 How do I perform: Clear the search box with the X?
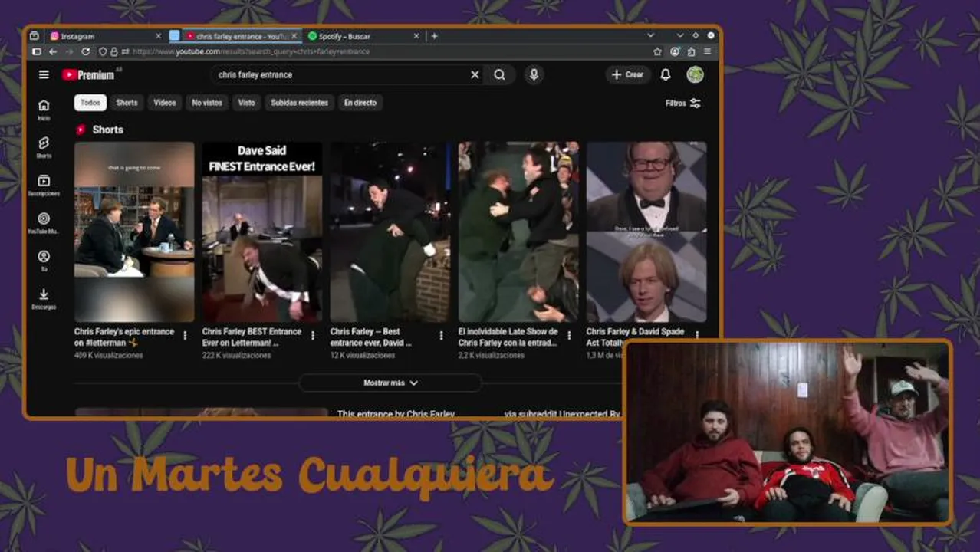(x=475, y=74)
